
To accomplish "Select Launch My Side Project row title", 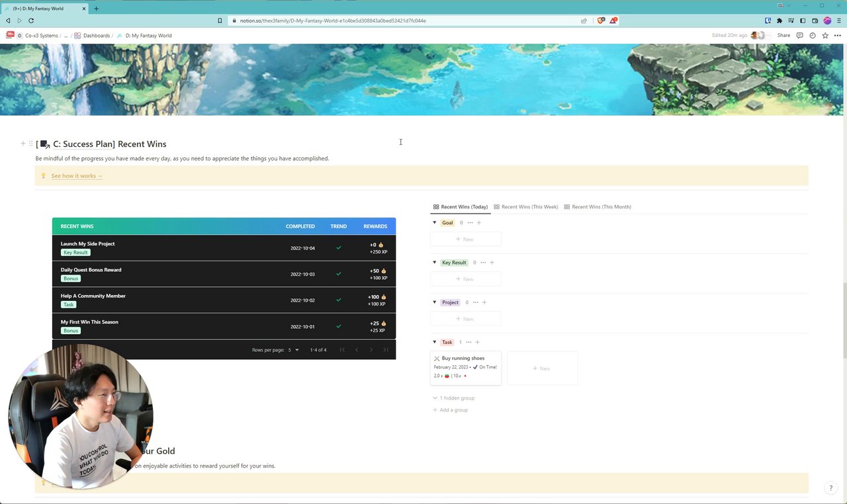I will click(87, 243).
